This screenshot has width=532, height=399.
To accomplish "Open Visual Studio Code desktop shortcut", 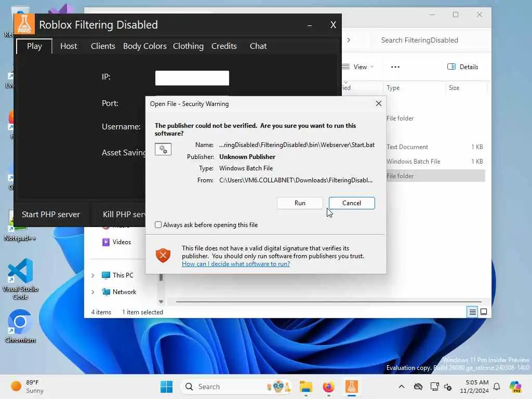I will pos(20,279).
